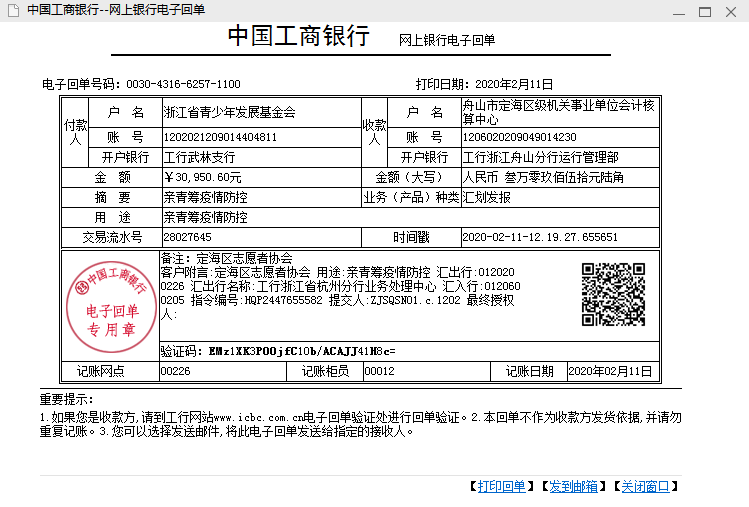Click the 关闭窗口 link
This screenshot has height=507, width=749.
coord(645,486)
